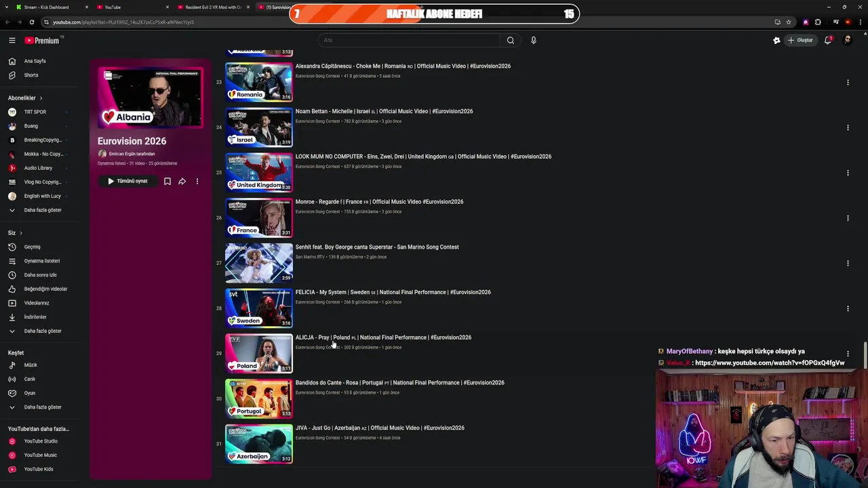Open Müzik in Keşfet section
Screen dimensions: 868x488
(x=31, y=365)
